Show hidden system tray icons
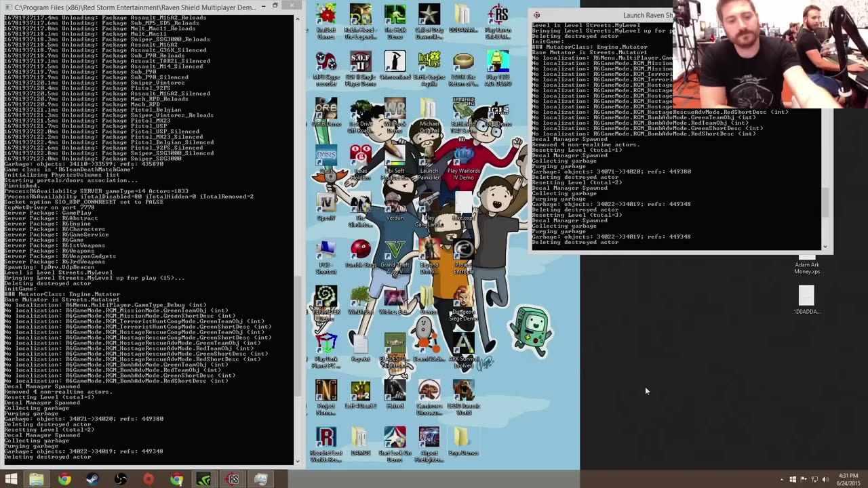868x488 pixels. (x=781, y=480)
